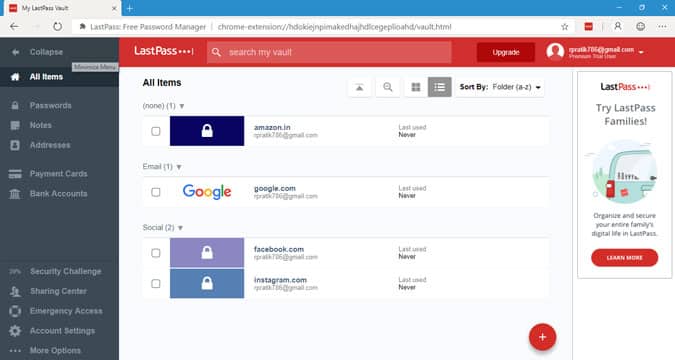Click the bank icon beside Bank Accounts
The height and width of the screenshot is (360, 675).
coord(15,194)
